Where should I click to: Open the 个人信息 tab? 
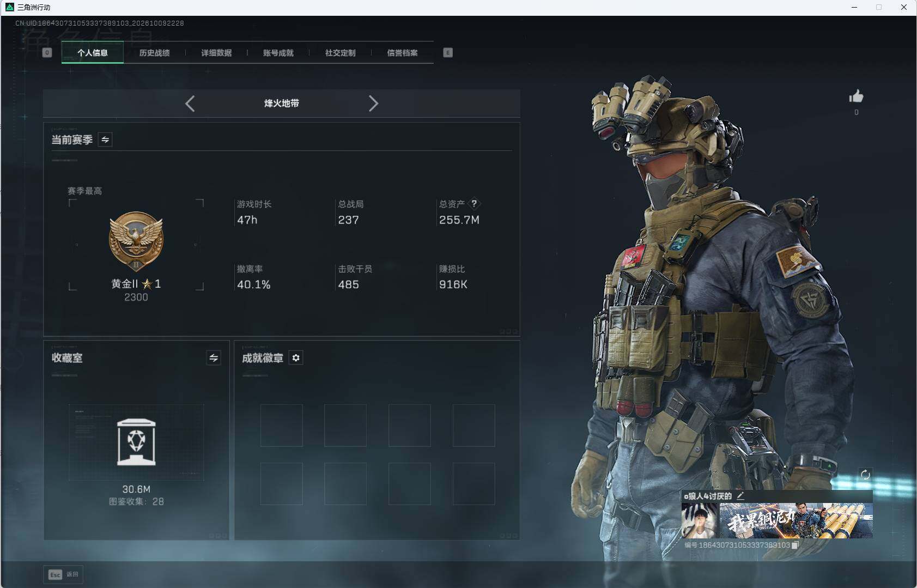point(93,53)
